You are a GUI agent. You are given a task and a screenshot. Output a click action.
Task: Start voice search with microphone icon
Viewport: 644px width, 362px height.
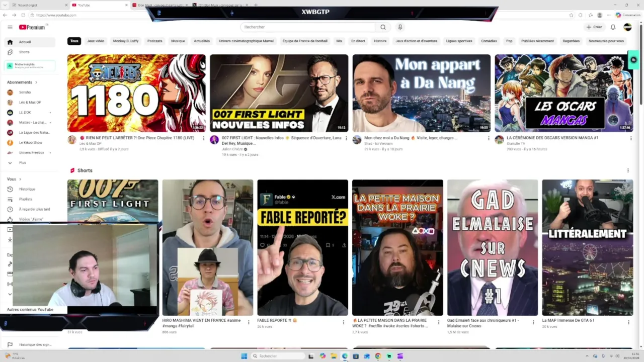pos(400,27)
